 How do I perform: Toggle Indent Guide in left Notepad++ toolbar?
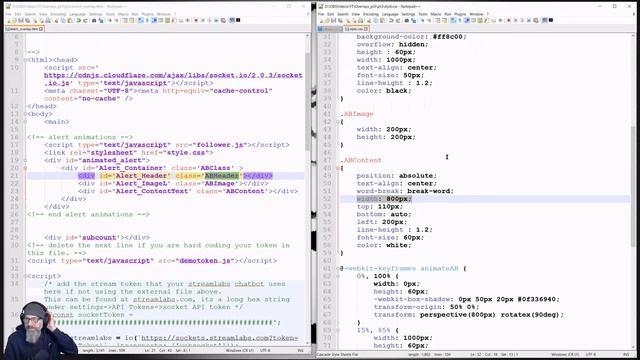point(154,20)
